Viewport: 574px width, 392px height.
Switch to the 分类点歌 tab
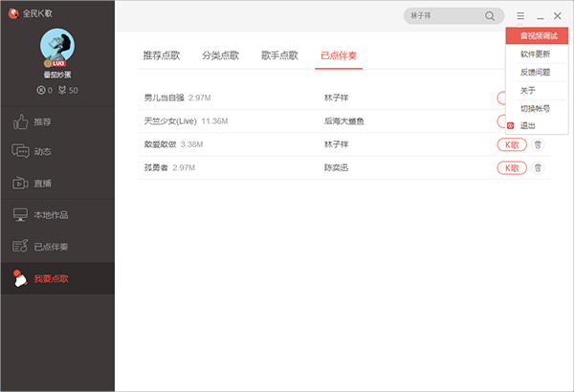point(220,55)
